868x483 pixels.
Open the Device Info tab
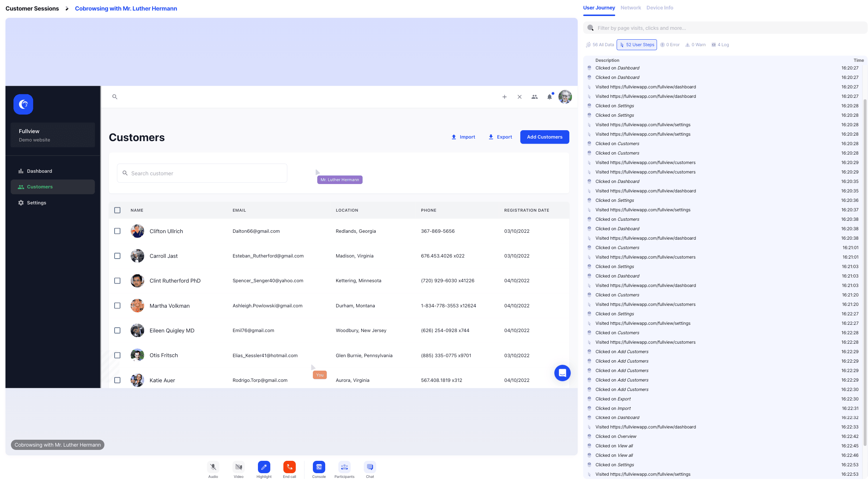coord(660,8)
